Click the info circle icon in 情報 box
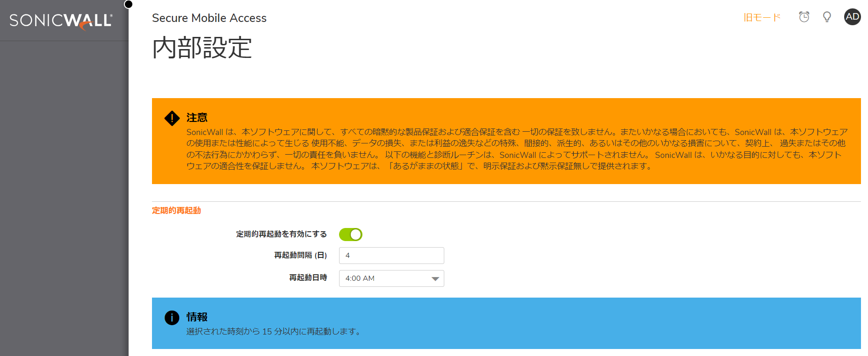Viewport: 868px width, 356px height. pos(172,318)
